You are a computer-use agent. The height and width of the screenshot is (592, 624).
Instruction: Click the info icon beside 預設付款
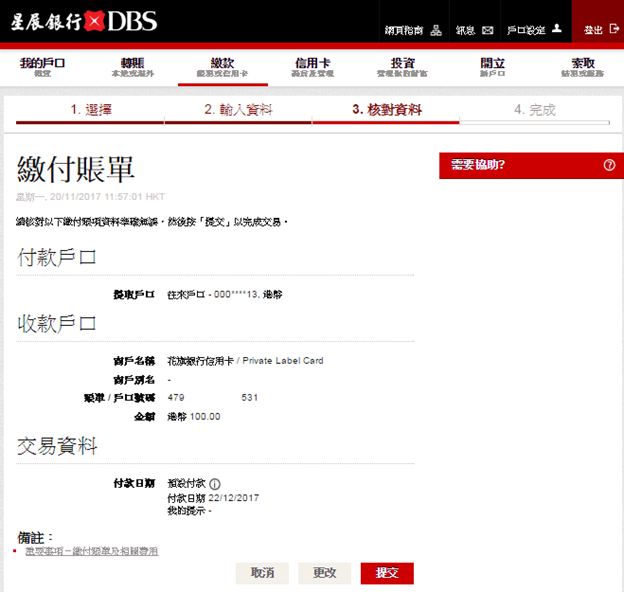pyautogui.click(x=215, y=484)
